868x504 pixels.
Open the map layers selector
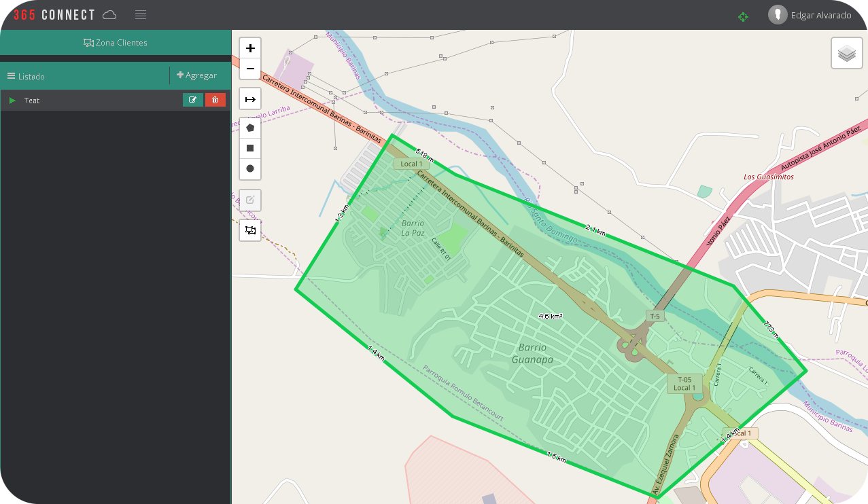(x=846, y=53)
